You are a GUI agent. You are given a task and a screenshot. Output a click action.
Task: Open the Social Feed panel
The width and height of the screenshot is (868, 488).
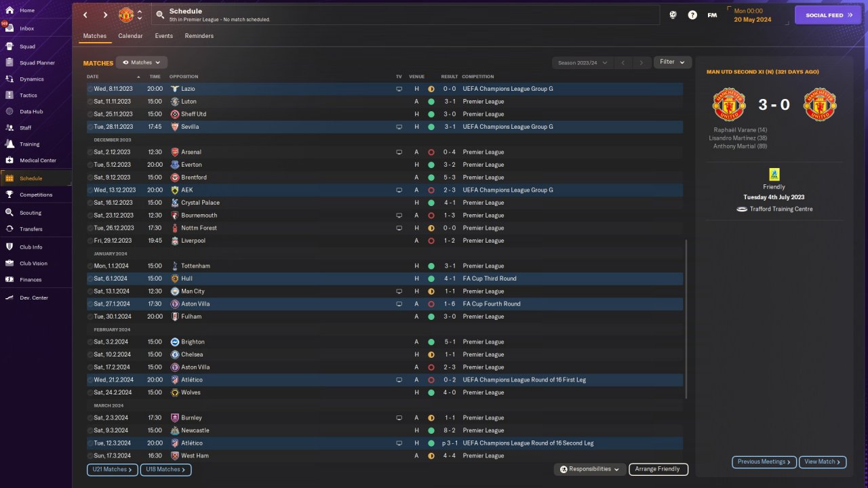coord(828,15)
